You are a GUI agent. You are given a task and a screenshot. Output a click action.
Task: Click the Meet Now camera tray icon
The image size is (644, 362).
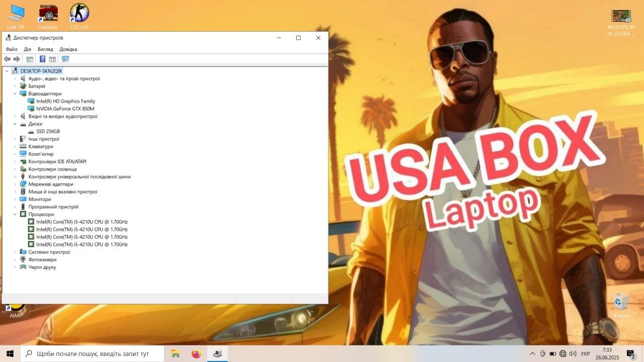tap(543, 353)
